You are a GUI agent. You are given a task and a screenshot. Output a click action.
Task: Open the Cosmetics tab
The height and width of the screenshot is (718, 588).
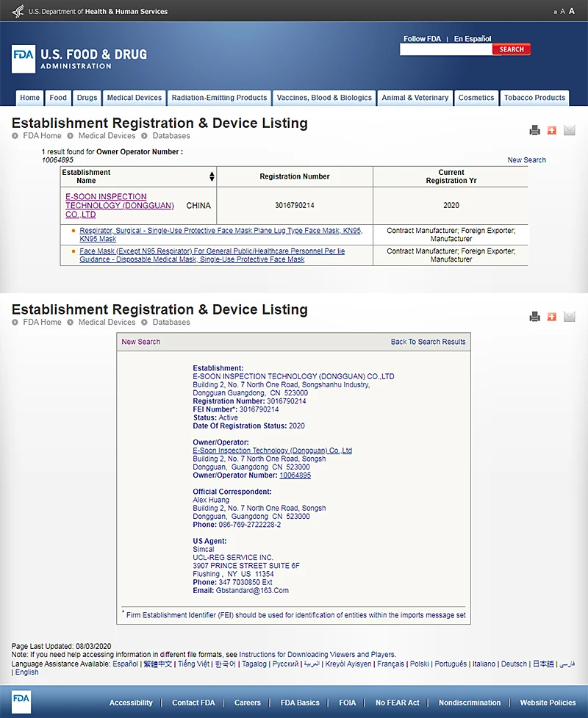(476, 98)
